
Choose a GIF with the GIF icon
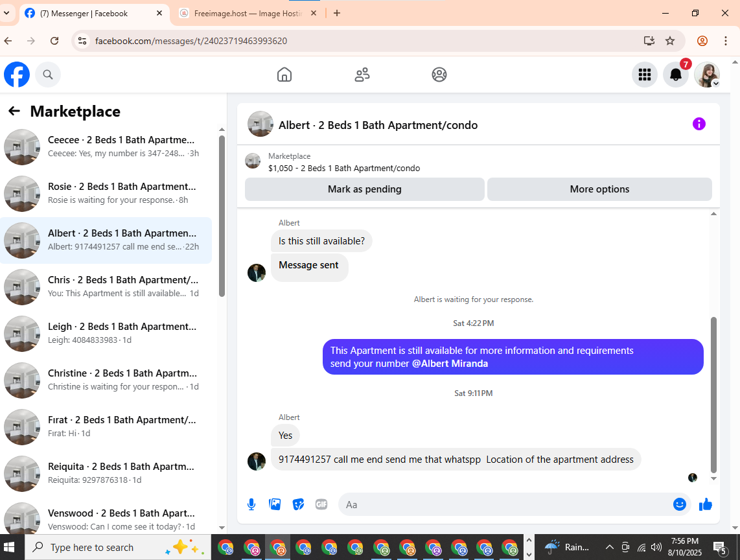[321, 505]
